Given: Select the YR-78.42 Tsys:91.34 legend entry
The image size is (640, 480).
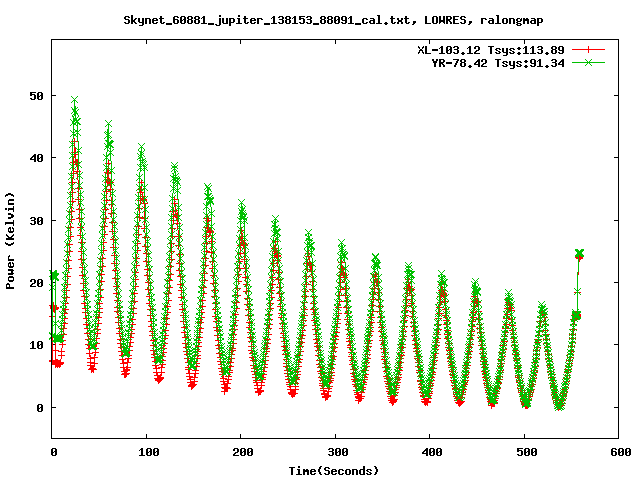Looking at the screenshot, I should click(498, 63).
